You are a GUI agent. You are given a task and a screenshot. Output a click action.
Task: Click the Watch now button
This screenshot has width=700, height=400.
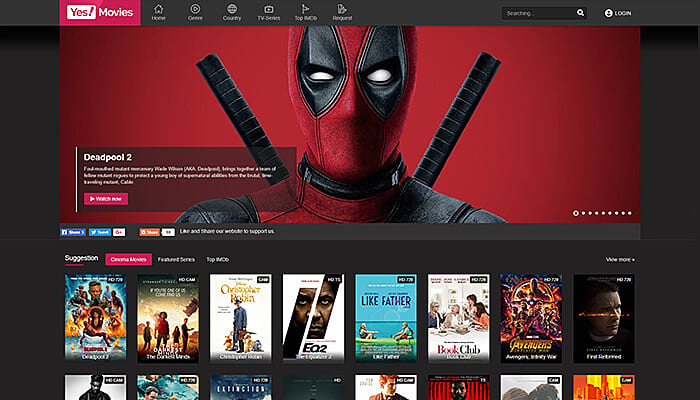[106, 199]
